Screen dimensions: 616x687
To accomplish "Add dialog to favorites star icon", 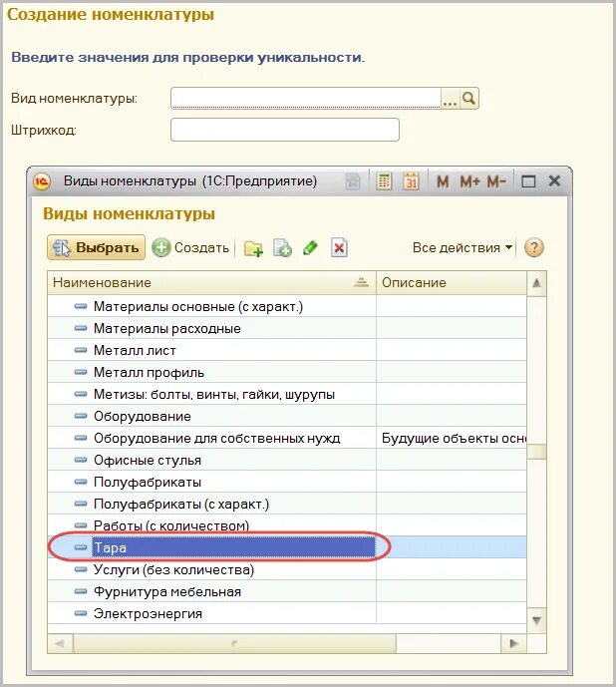I will point(353,180).
